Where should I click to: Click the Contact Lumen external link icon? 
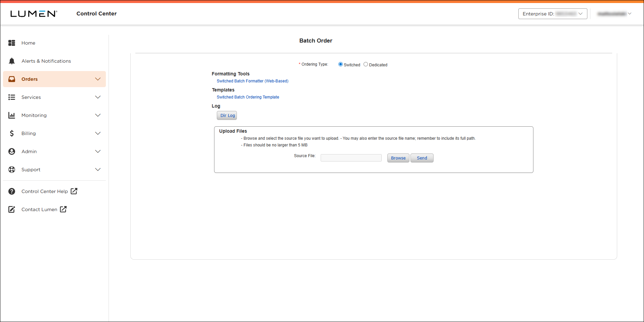[x=63, y=209]
